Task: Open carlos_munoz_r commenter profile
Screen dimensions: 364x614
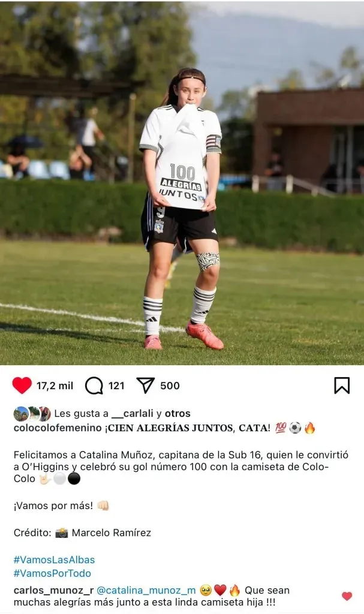Action: [x=53, y=590]
